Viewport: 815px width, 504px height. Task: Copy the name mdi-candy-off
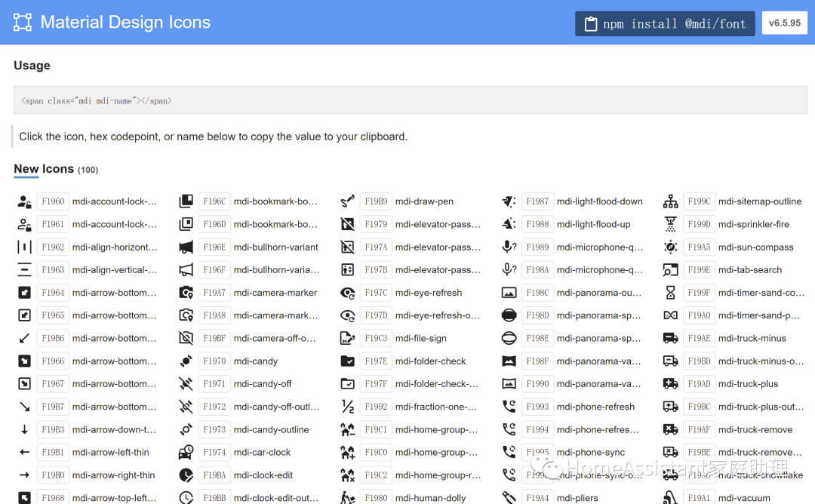[x=263, y=384]
